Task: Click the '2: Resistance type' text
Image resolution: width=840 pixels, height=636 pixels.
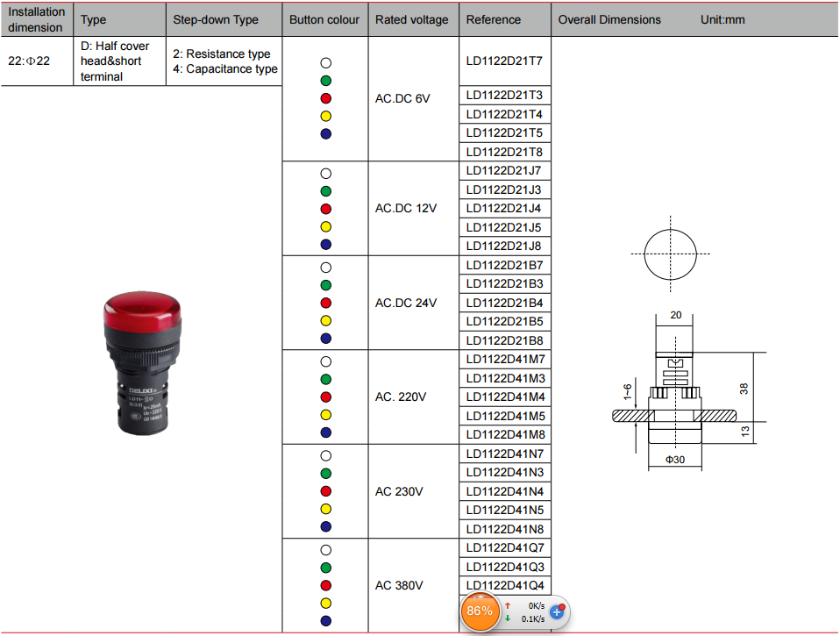Action: pos(221,54)
